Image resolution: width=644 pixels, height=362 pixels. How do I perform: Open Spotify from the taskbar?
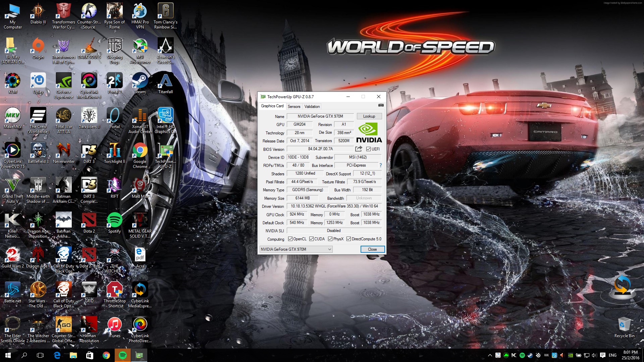tap(123, 355)
